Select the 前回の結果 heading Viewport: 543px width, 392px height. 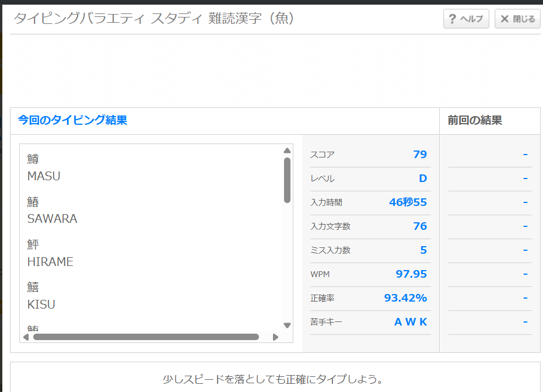tap(475, 120)
